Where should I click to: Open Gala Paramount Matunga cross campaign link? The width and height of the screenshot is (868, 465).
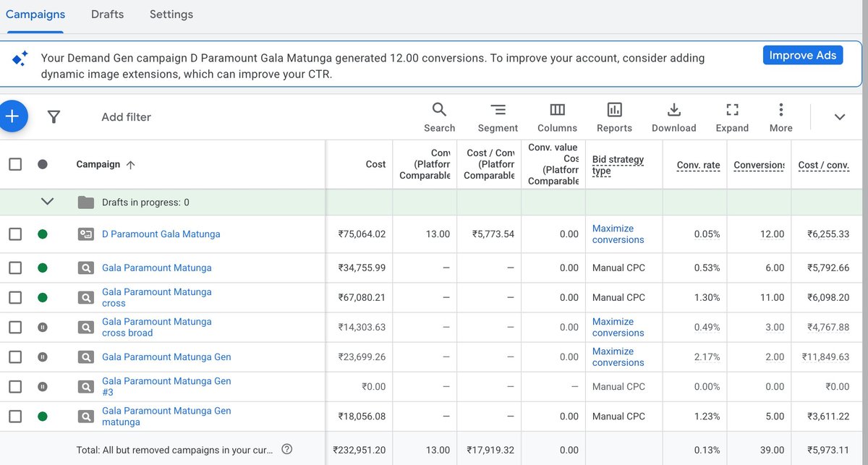(157, 297)
